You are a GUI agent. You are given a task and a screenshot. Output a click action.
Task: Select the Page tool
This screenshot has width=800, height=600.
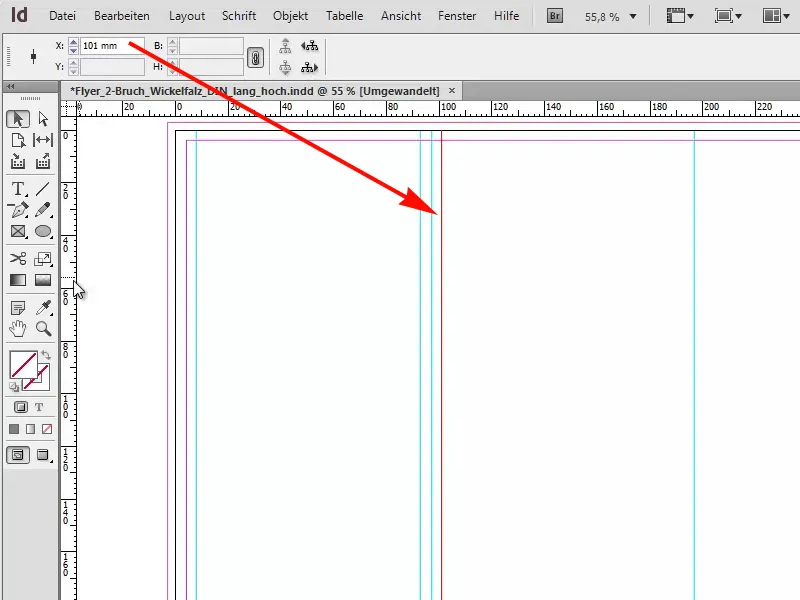click(x=18, y=140)
